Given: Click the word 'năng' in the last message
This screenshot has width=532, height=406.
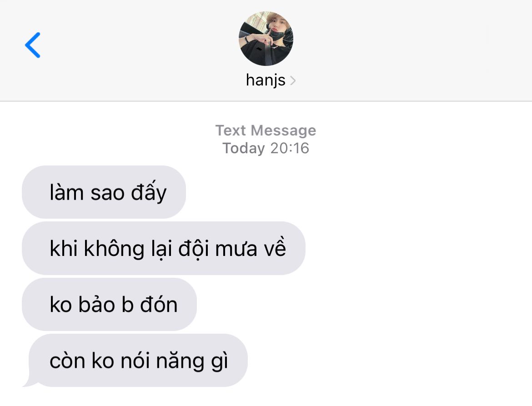Looking at the screenshot, I should tap(180, 361).
